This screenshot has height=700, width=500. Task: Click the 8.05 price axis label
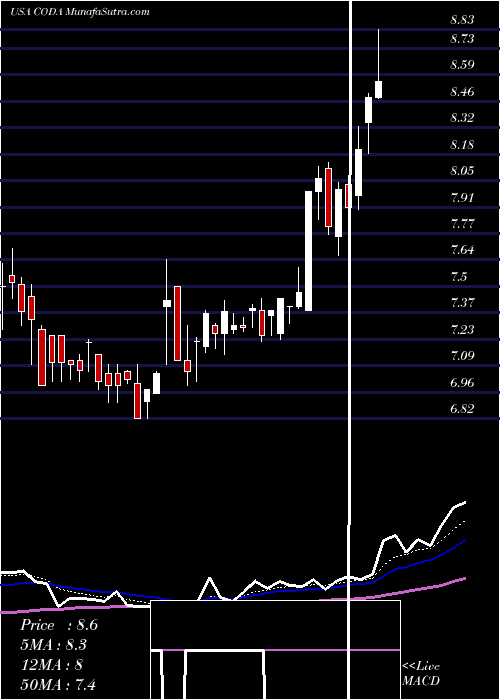coord(462,171)
